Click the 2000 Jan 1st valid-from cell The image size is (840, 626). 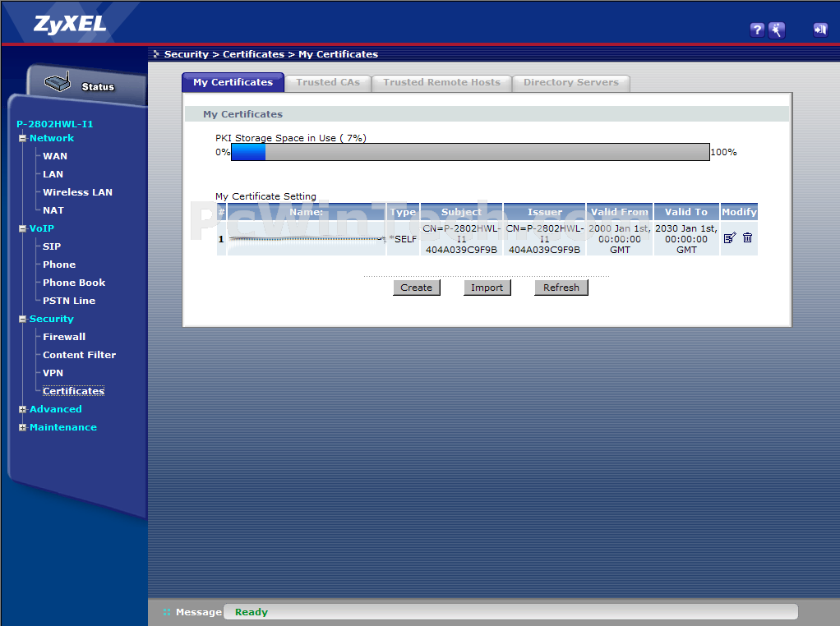pyautogui.click(x=619, y=239)
